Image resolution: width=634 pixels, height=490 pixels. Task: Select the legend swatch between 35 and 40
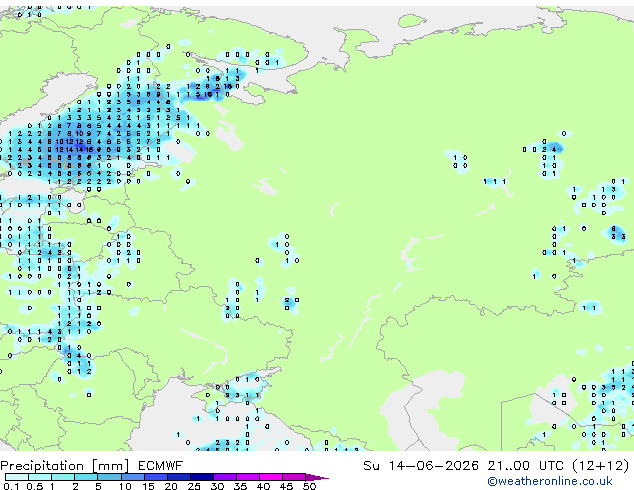coord(247,477)
